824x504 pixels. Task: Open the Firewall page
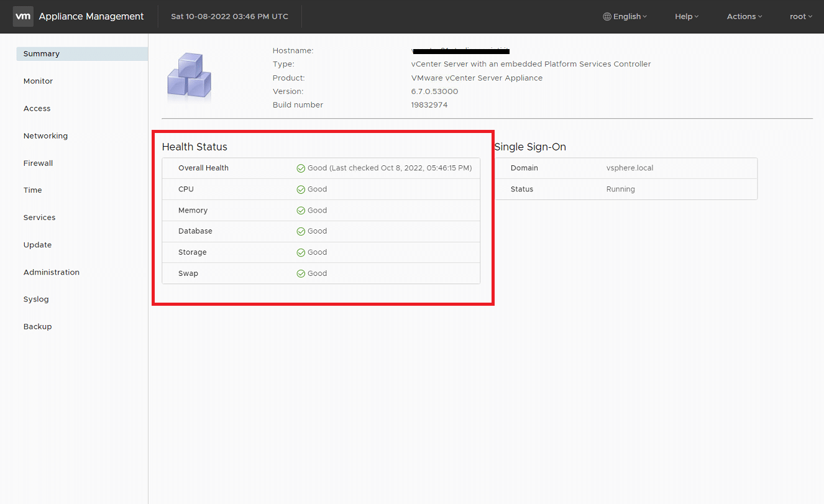[38, 163]
